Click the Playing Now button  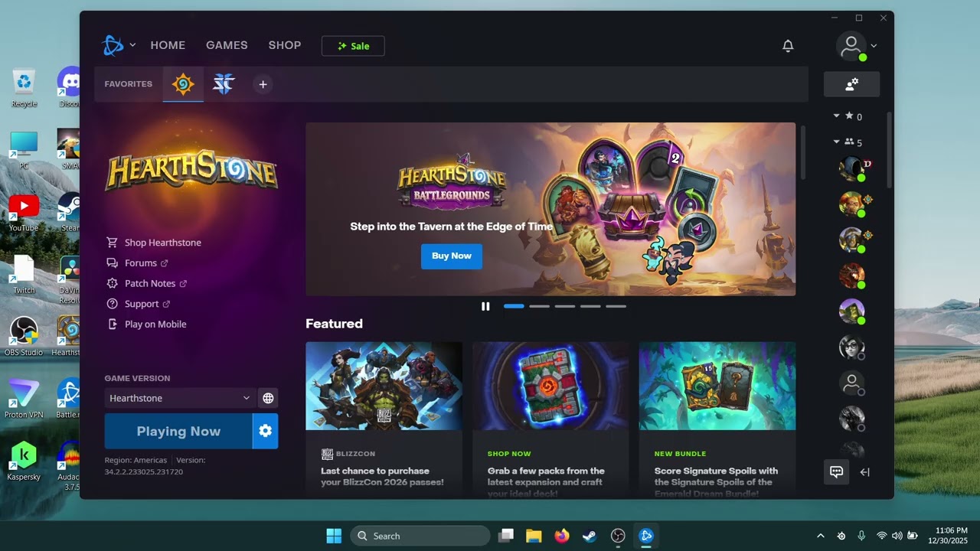click(x=178, y=431)
